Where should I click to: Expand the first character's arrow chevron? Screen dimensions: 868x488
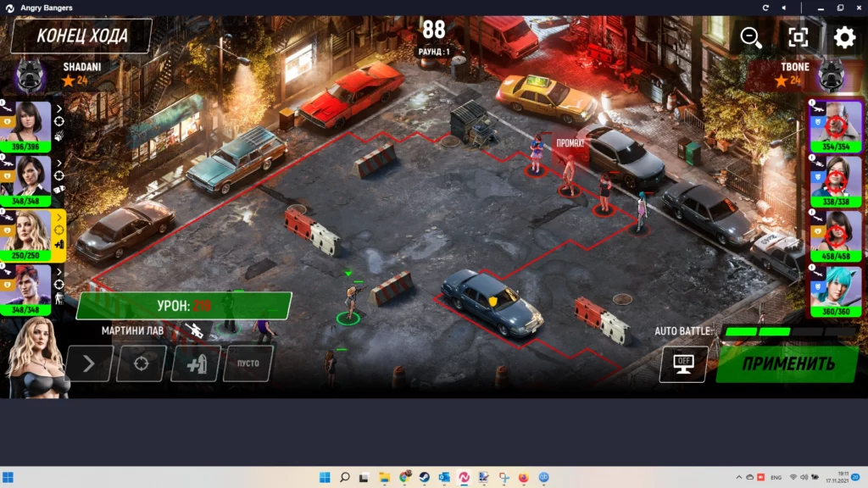point(59,108)
